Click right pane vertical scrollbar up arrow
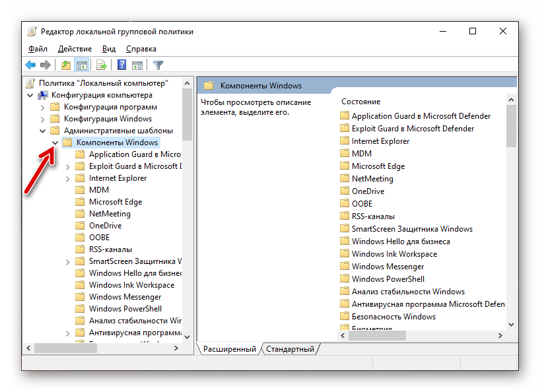Image resolution: width=540 pixels, height=392 pixels. click(511, 100)
